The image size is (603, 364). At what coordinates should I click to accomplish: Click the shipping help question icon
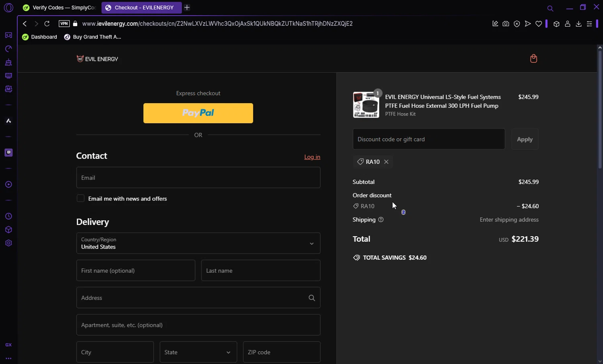[x=381, y=220]
